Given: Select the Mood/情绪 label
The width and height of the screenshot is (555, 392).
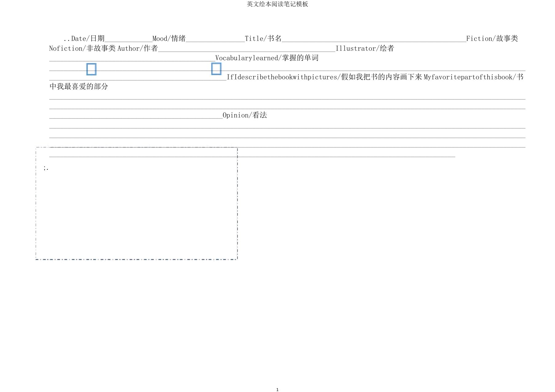Looking at the screenshot, I should pos(169,38).
